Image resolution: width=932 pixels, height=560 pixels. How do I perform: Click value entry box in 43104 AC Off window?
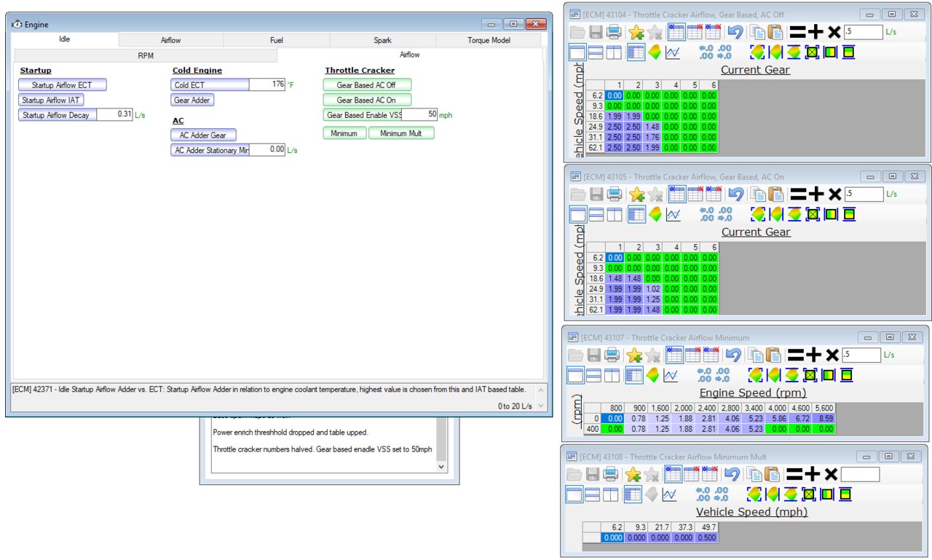click(864, 31)
